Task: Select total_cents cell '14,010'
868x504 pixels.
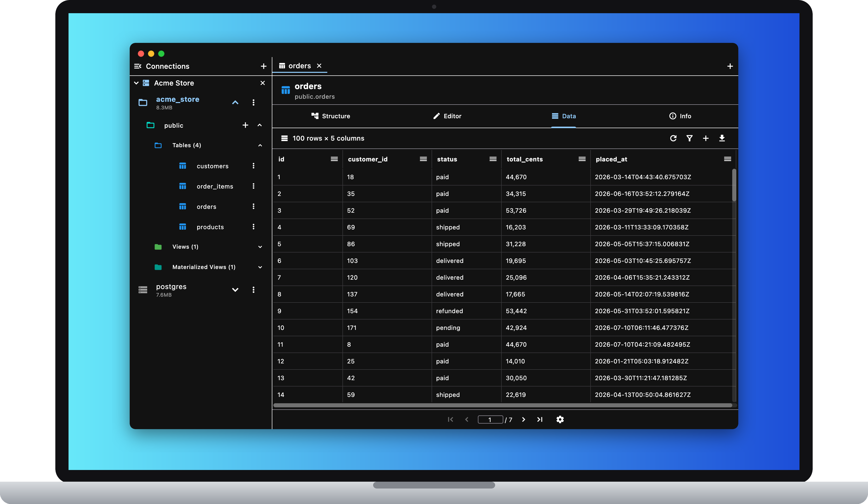Action: pos(546,361)
